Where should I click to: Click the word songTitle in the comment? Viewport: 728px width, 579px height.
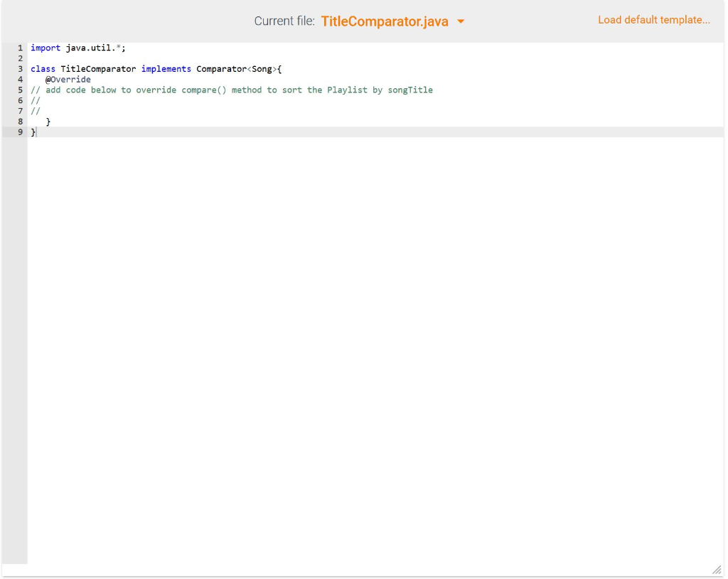[x=409, y=90]
